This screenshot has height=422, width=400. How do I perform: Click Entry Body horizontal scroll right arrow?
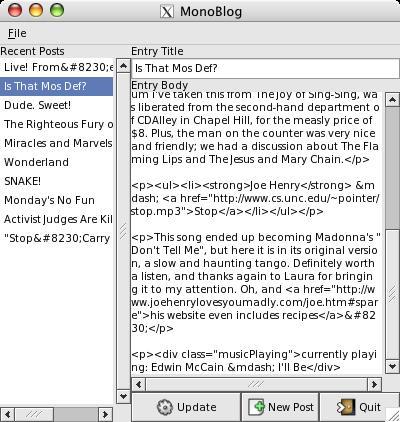coord(374,384)
